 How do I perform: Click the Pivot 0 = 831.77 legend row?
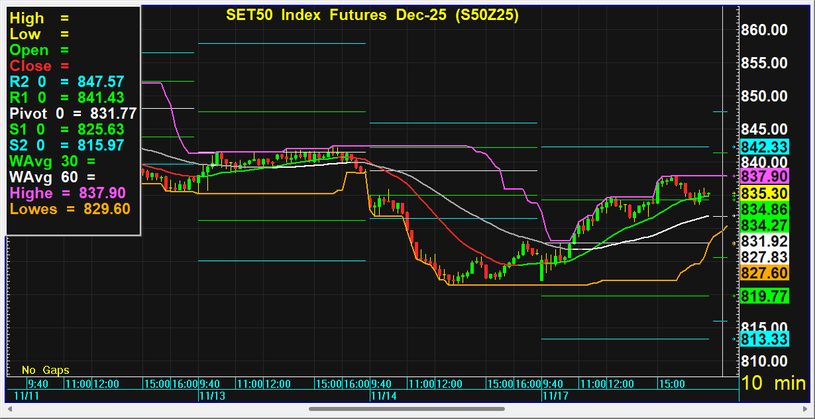[x=72, y=113]
